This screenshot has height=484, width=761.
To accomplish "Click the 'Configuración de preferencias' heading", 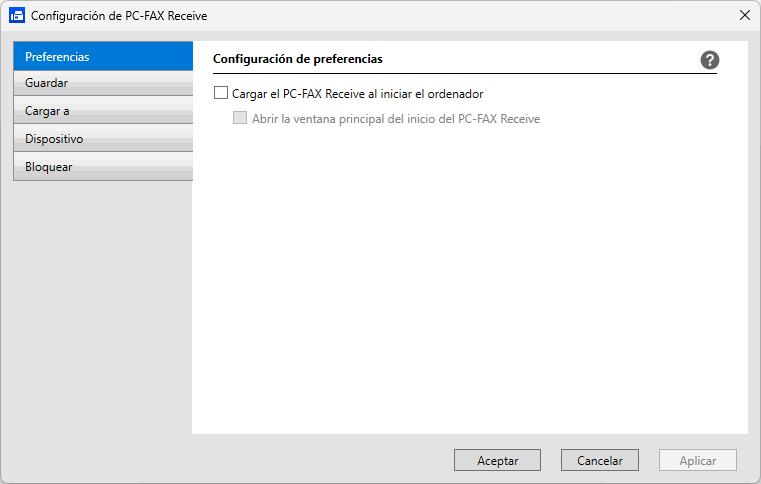I will click(x=298, y=59).
